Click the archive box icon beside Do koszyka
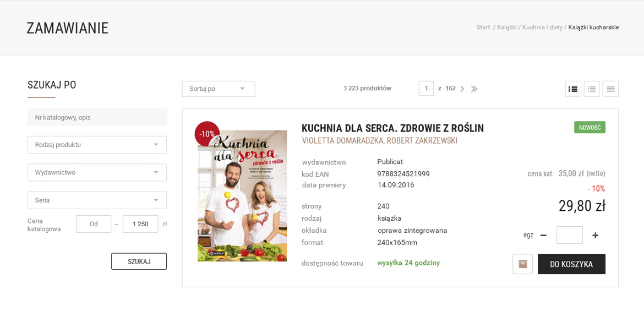Viewport: 644px width, 311px height. [x=523, y=264]
